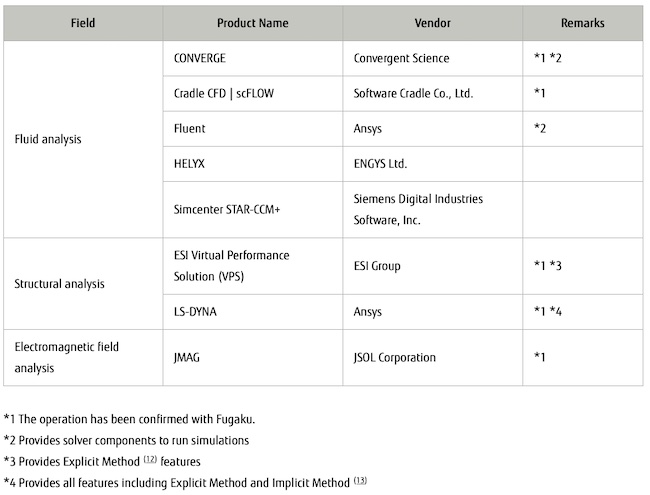Click the ENGYS Ltd. vendor cell
650x495 pixels.
point(382,164)
